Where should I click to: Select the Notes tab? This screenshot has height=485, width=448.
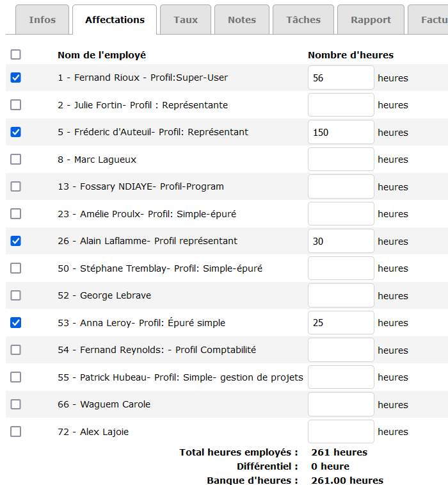[x=242, y=20]
